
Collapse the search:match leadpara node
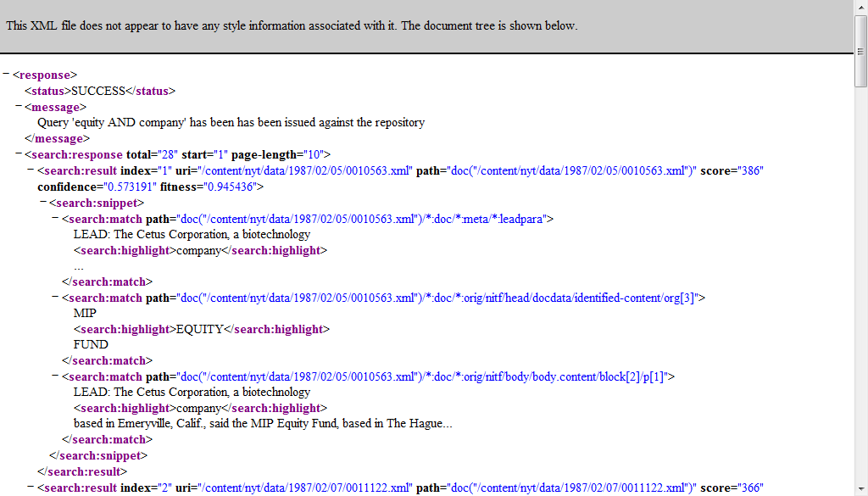[55, 218]
